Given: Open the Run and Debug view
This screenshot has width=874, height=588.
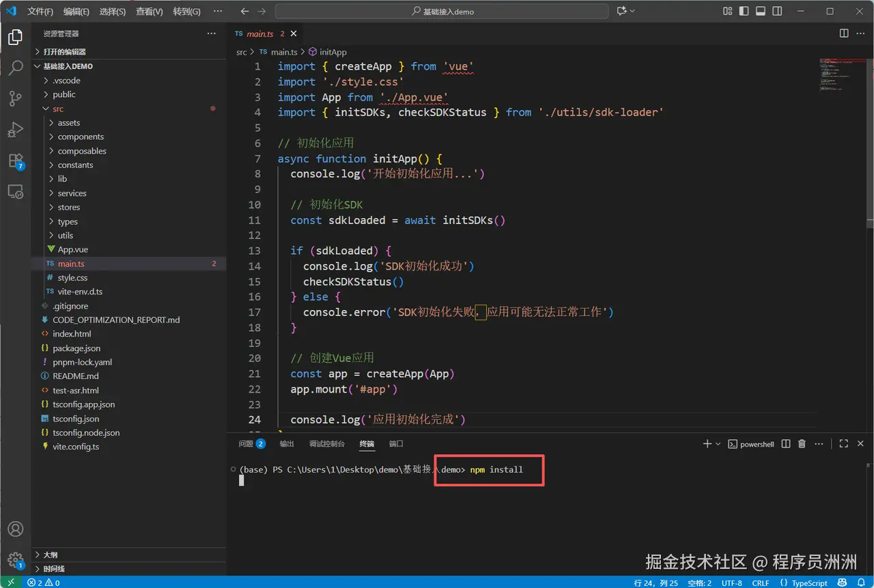Looking at the screenshot, I should click(15, 130).
